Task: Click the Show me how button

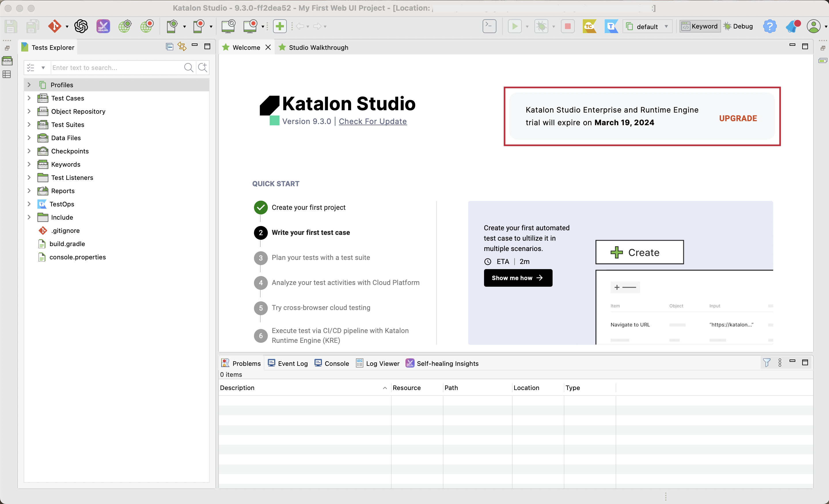Action: tap(518, 278)
